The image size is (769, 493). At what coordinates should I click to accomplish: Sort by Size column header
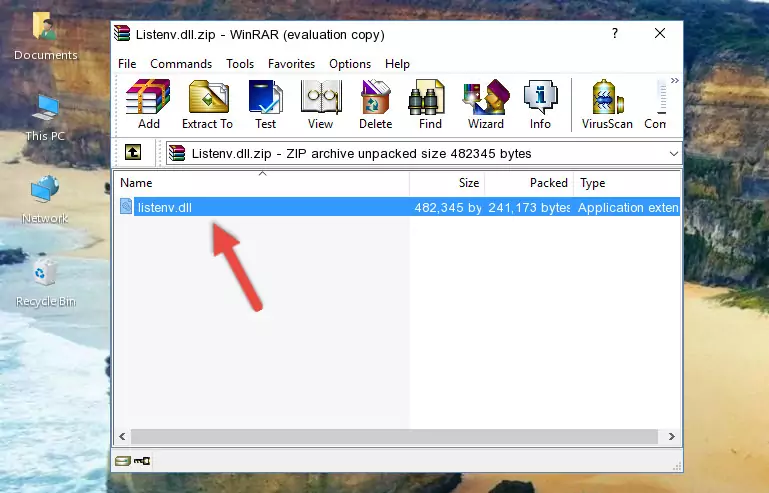(x=447, y=183)
